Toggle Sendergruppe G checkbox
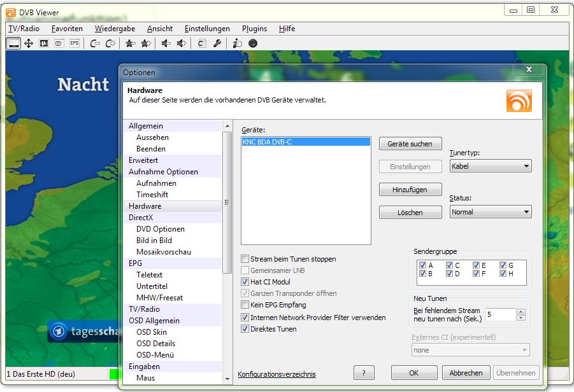This screenshot has height=392, width=574. (503, 265)
